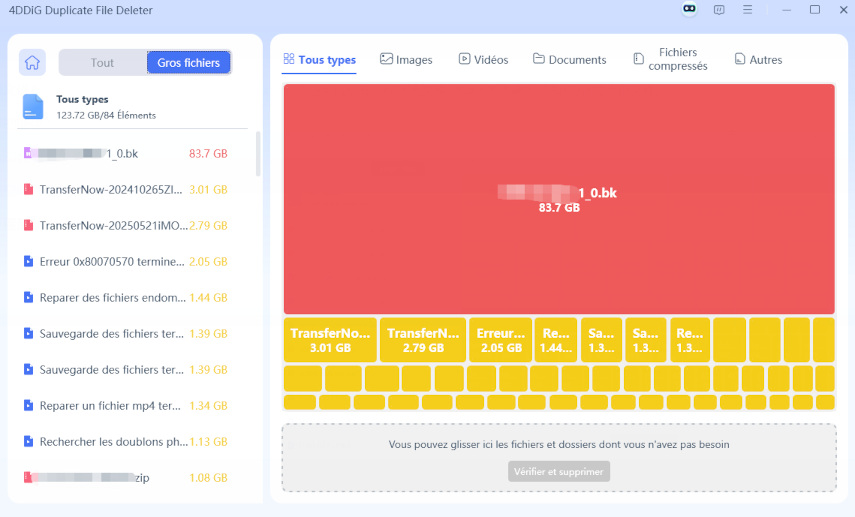Select the 'Tout' toggle option
The height and width of the screenshot is (517, 855).
click(x=103, y=63)
